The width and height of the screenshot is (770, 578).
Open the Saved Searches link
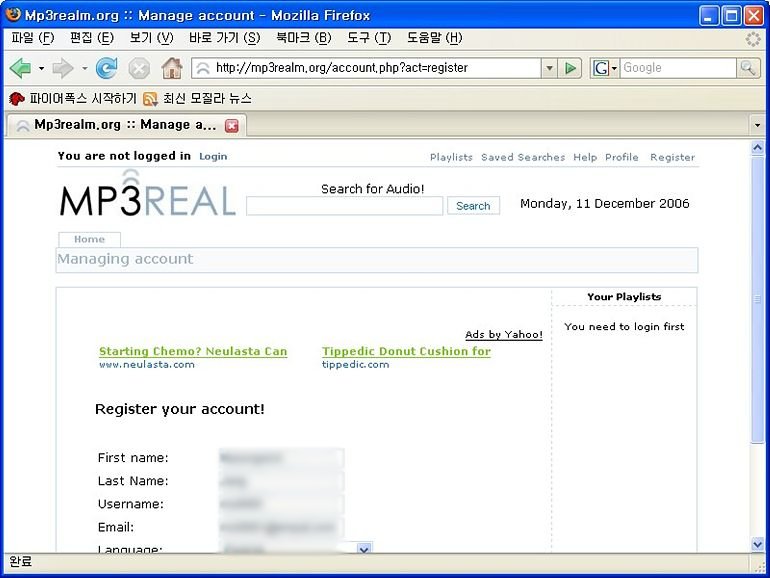pos(522,157)
